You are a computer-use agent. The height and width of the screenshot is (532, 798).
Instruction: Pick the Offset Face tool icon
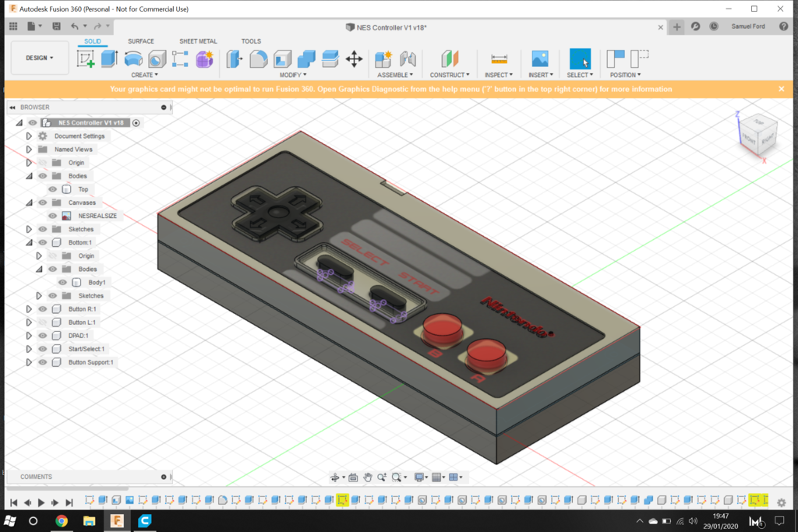[330, 59]
